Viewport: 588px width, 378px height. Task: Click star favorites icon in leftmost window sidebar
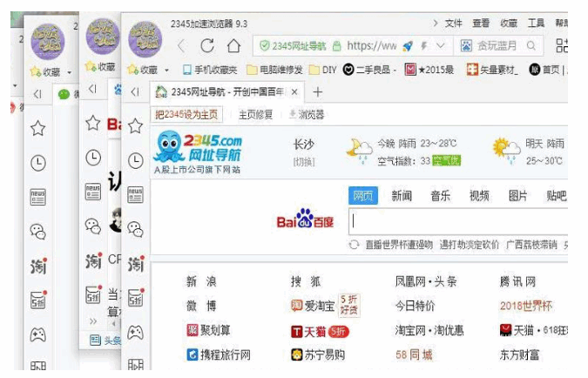[x=37, y=128]
